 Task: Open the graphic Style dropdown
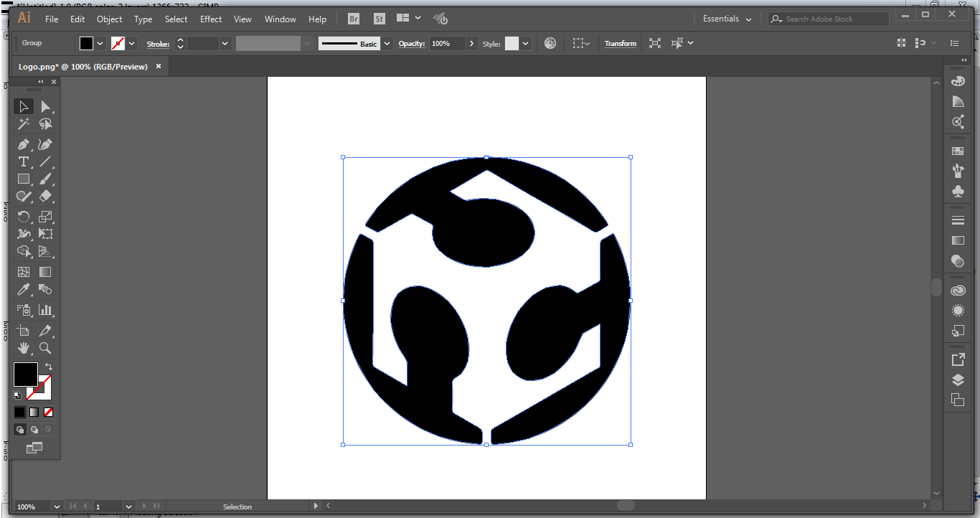click(x=526, y=44)
